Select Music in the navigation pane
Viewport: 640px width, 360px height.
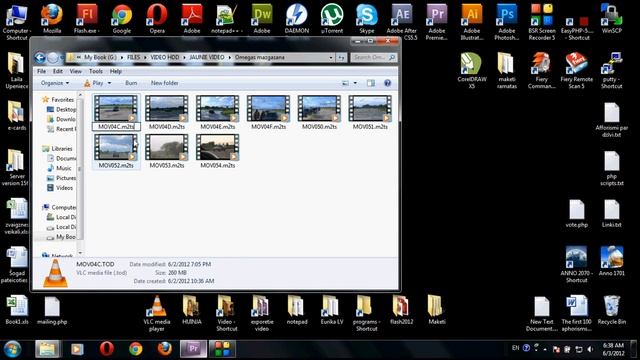(x=63, y=168)
